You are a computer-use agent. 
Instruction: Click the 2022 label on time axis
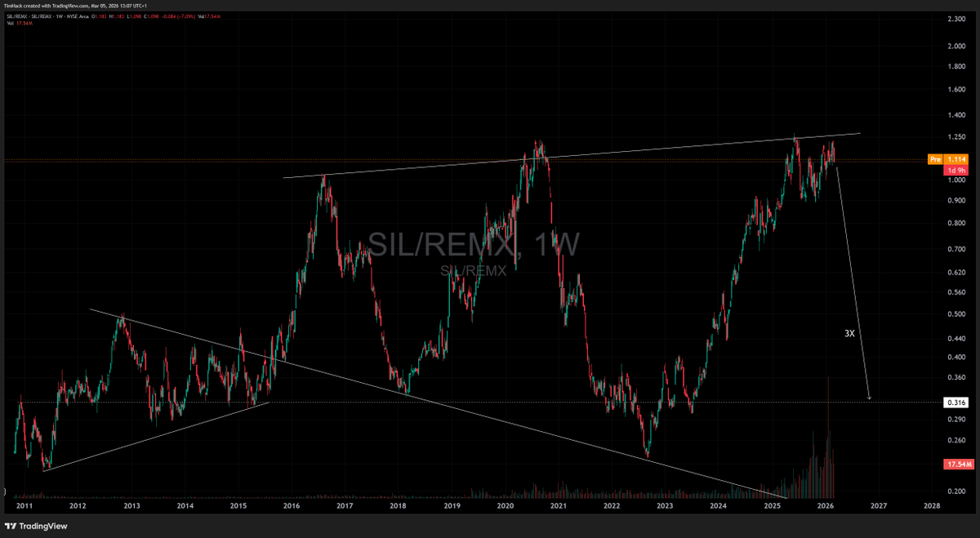tap(612, 506)
